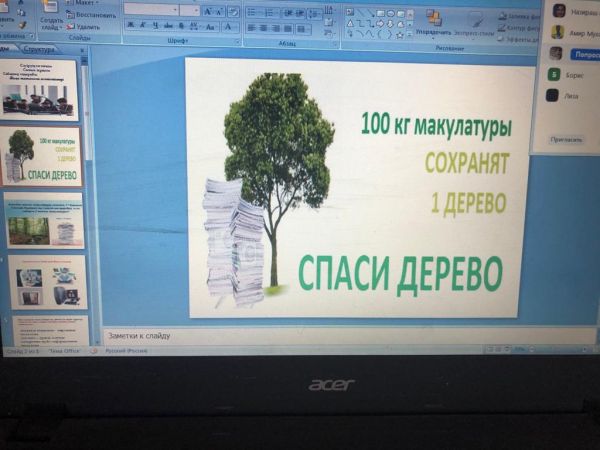The height and width of the screenshot is (450, 600).
Task: Click the Упорядочить (Arrange) icon
Action: 433,19
